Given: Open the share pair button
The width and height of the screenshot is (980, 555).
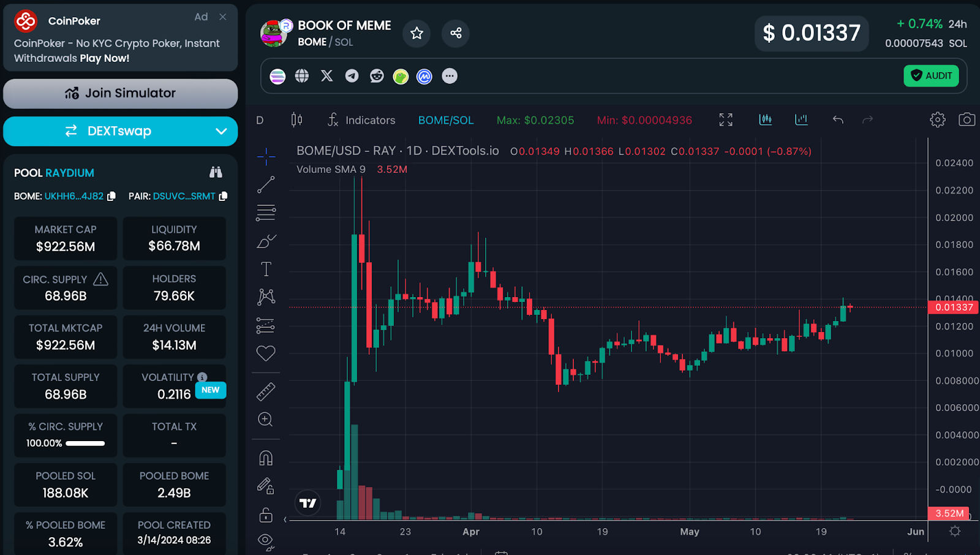Looking at the screenshot, I should [456, 33].
